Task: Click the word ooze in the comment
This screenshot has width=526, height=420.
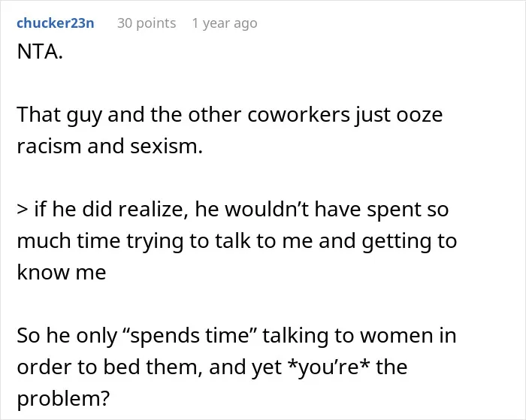Action: 419,116
